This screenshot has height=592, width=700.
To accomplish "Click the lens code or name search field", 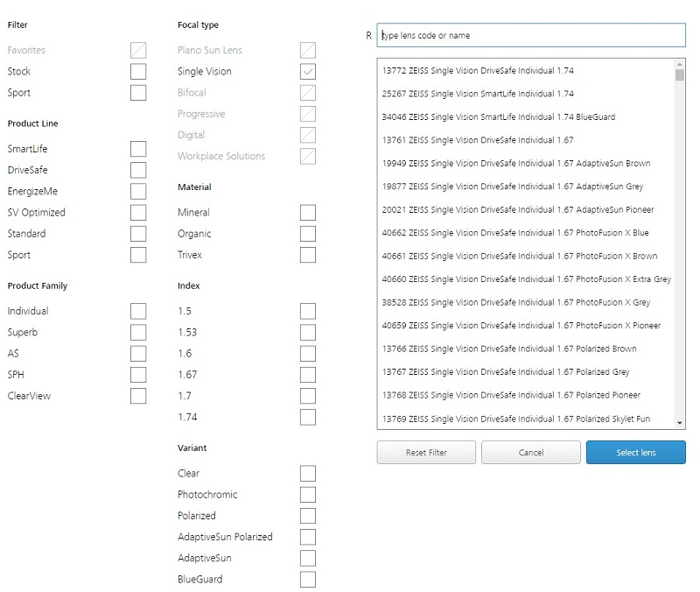I will pos(530,35).
